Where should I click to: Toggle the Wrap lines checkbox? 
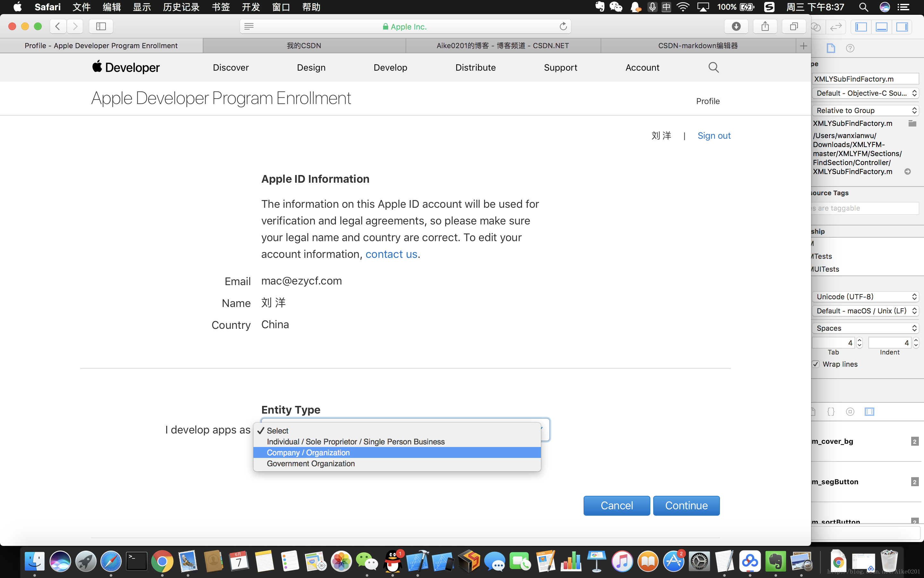(x=816, y=364)
